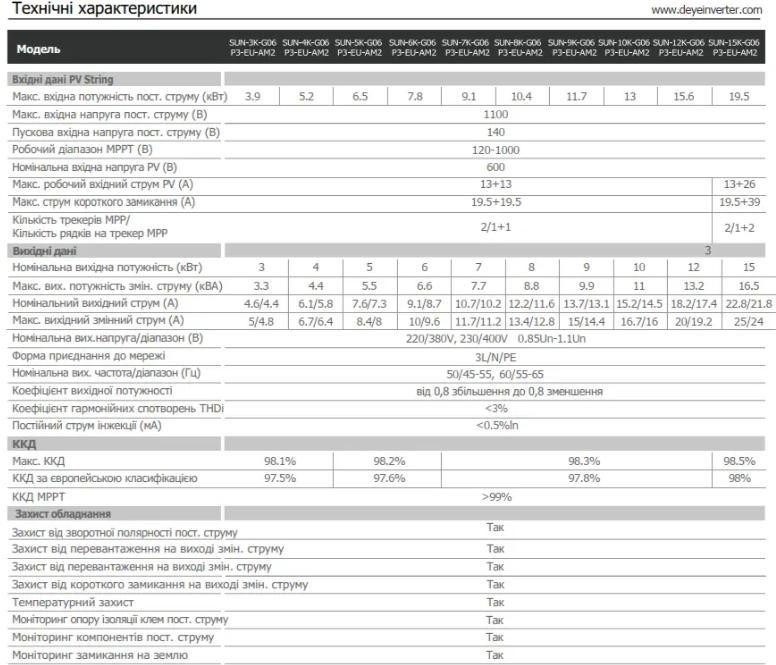The image size is (776, 665).
Task: Select the 120-1000 MPPT range value
Action: tap(495, 149)
